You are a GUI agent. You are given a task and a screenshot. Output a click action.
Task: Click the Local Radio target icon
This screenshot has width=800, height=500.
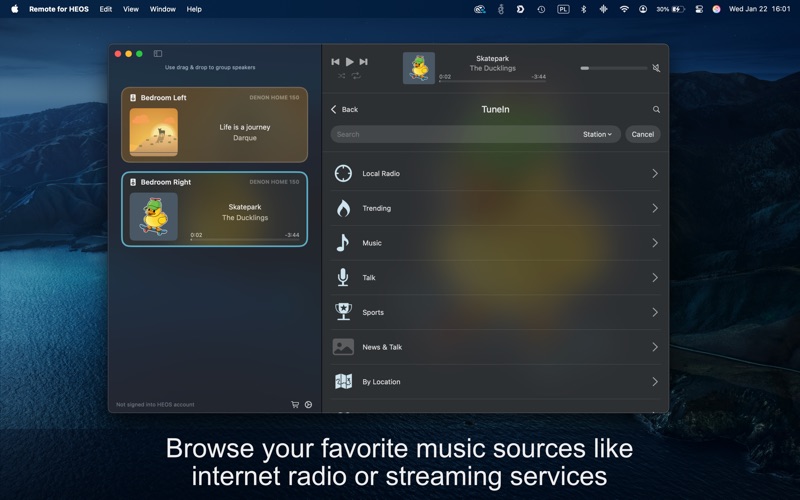[x=343, y=173]
